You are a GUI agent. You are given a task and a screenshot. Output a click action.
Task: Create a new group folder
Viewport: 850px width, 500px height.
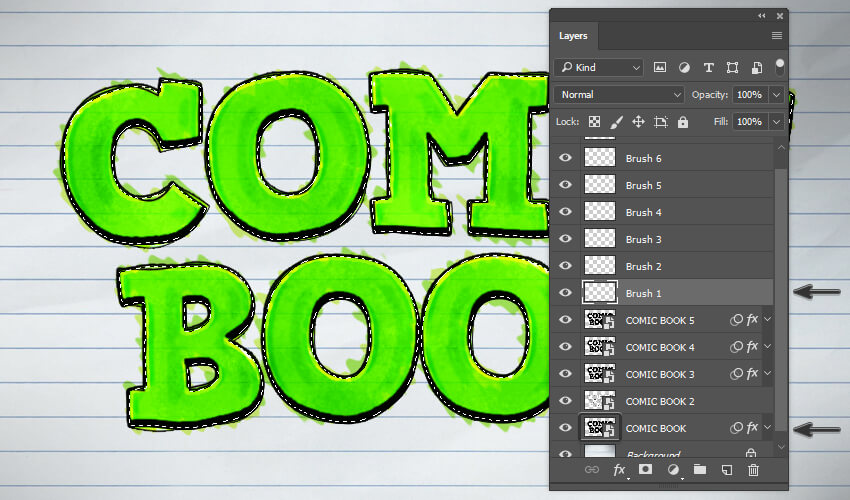700,469
